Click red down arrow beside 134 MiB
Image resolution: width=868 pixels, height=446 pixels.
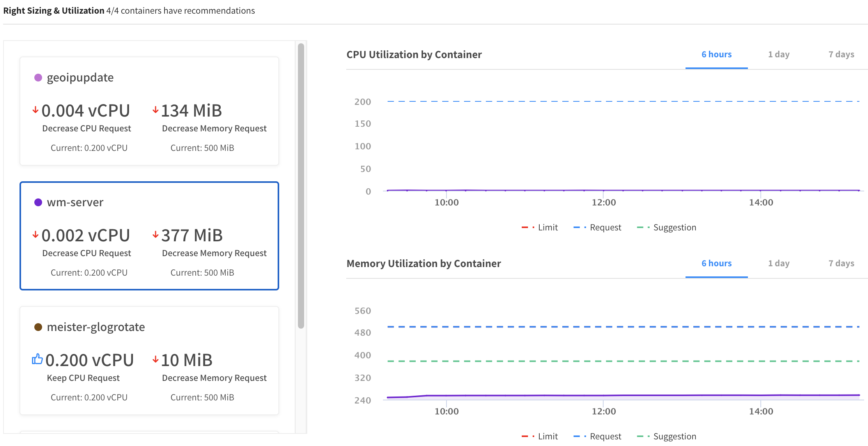pos(156,110)
